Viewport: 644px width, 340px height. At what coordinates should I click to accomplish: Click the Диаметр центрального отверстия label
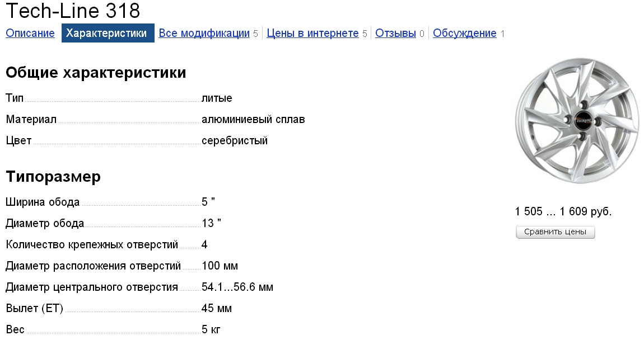coord(92,287)
